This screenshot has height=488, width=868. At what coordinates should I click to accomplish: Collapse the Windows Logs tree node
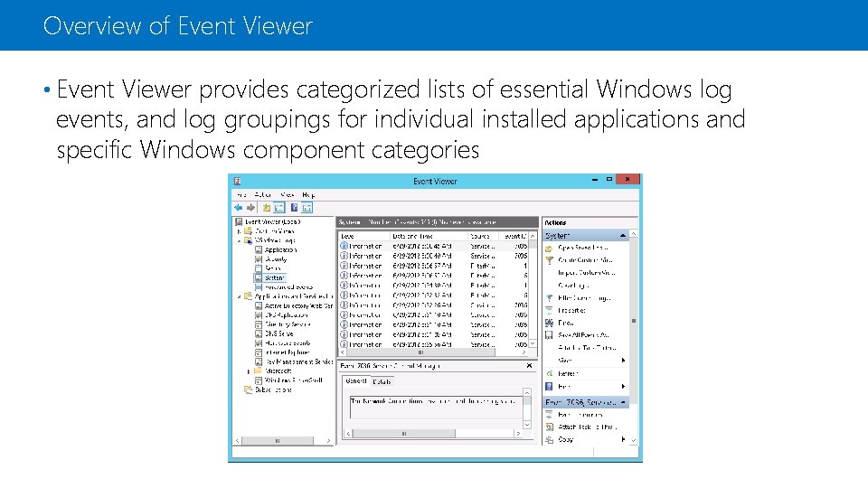(239, 240)
